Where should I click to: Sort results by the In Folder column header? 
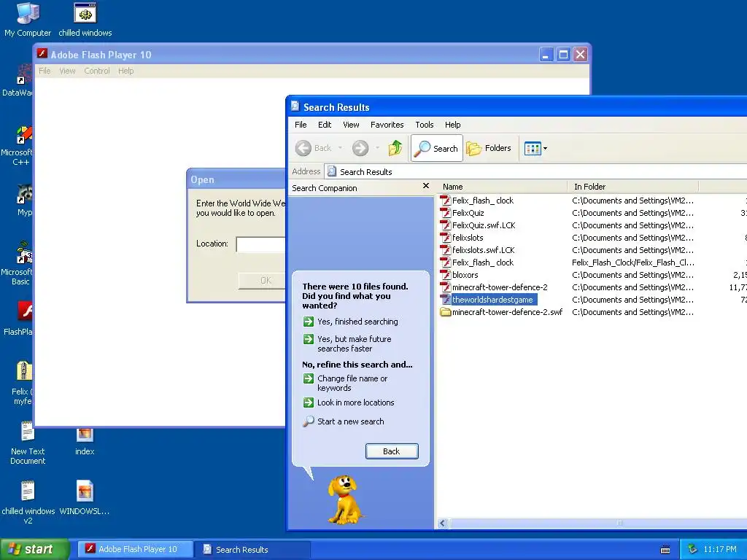coord(632,187)
